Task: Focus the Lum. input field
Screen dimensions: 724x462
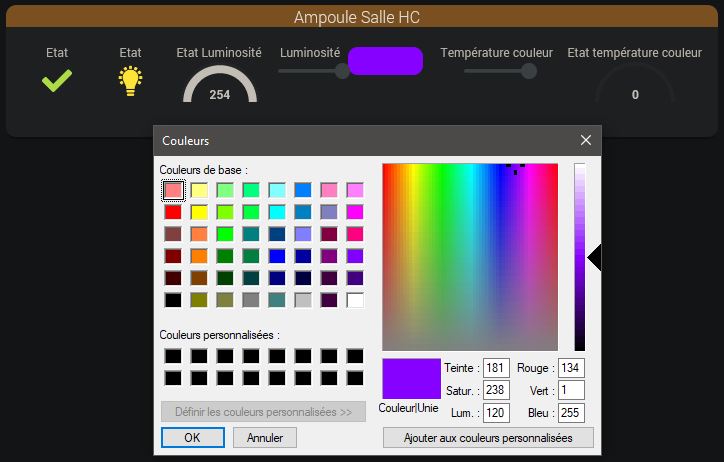Action: coord(496,413)
